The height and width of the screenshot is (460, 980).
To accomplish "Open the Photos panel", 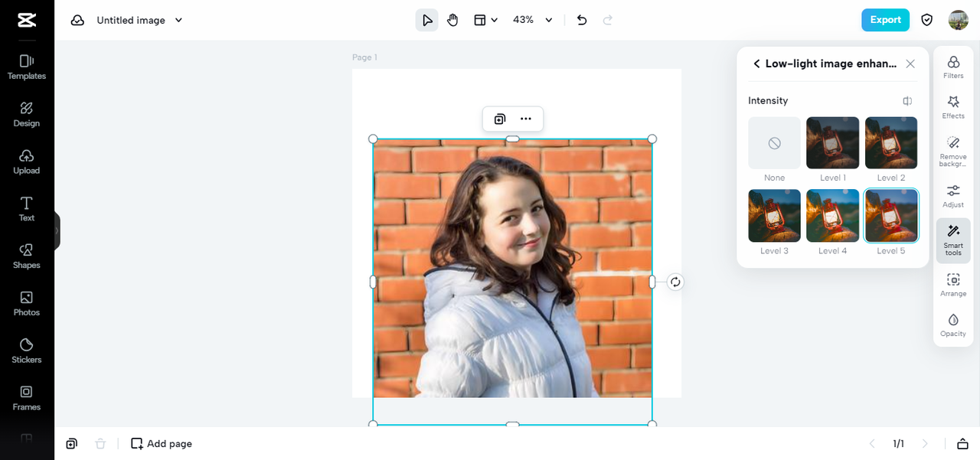I will click(27, 303).
